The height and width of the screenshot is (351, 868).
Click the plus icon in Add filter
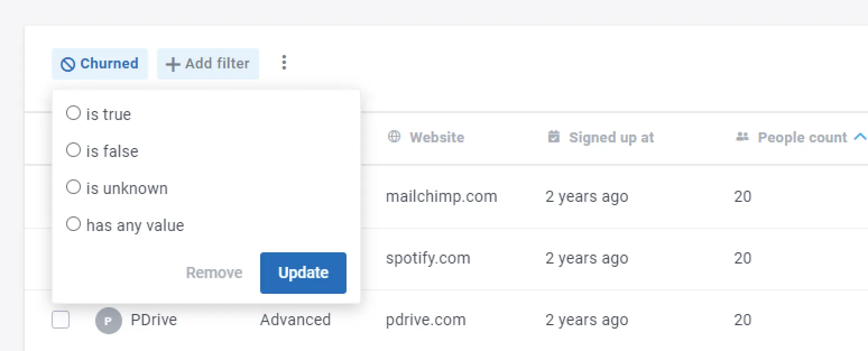point(173,64)
